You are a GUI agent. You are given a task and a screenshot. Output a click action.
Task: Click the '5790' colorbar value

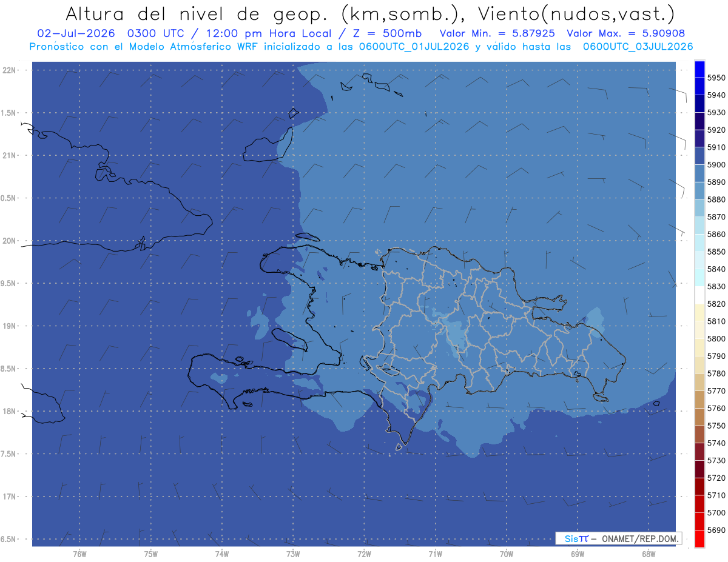coord(716,356)
